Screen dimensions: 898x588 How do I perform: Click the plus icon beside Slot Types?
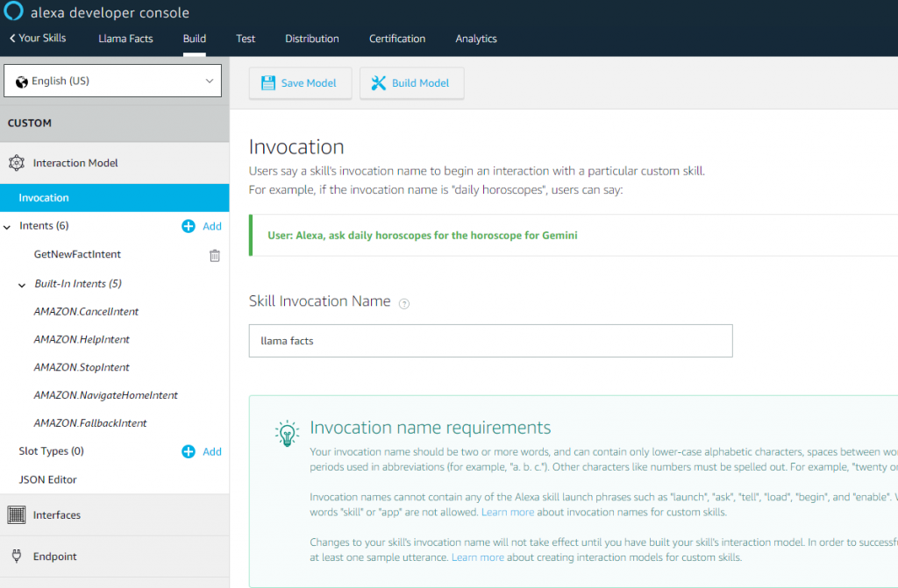coord(189,452)
